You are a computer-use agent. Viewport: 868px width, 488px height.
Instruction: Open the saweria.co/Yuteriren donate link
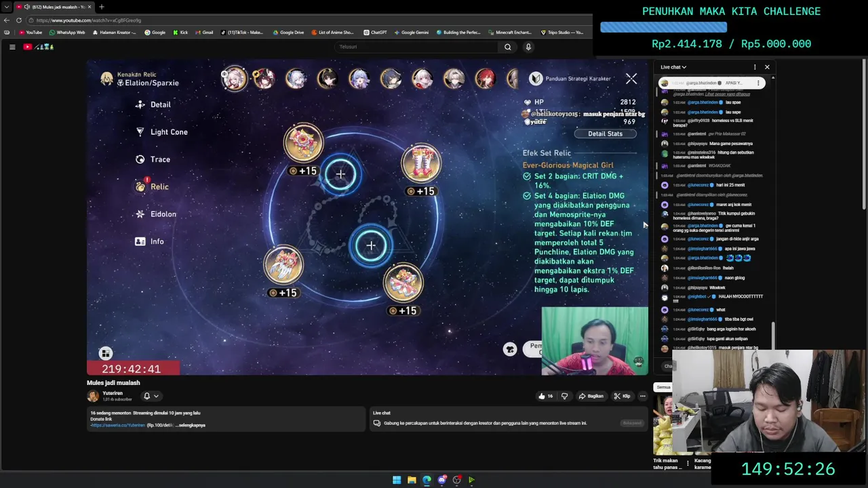pyautogui.click(x=119, y=425)
